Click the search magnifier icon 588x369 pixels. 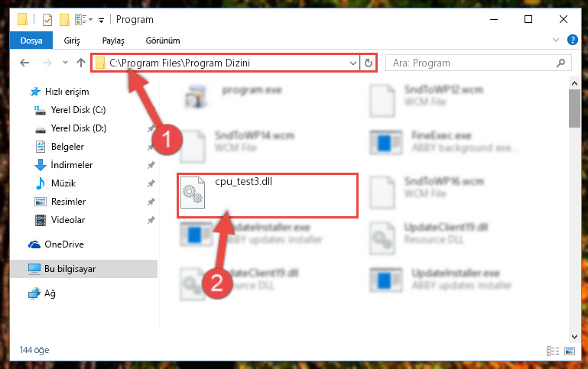pyautogui.click(x=560, y=63)
